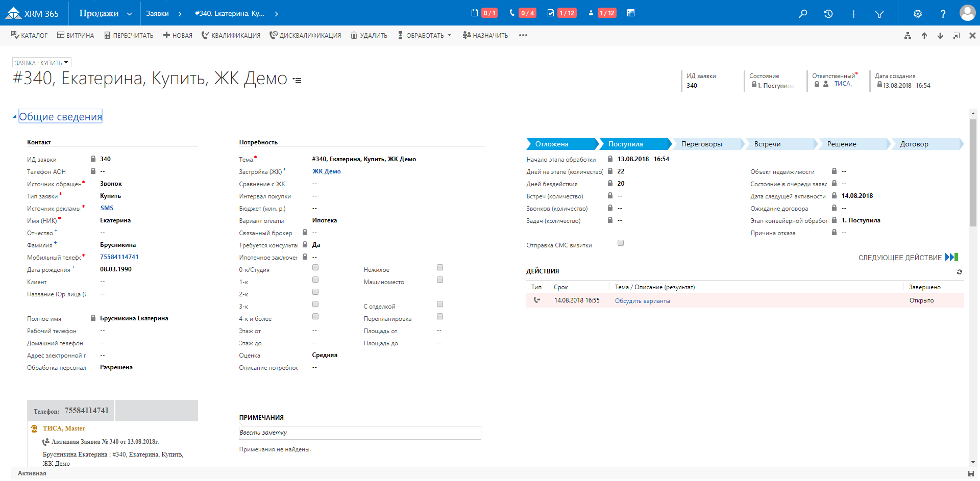Toggle the 3-к checkbox

pos(315,304)
